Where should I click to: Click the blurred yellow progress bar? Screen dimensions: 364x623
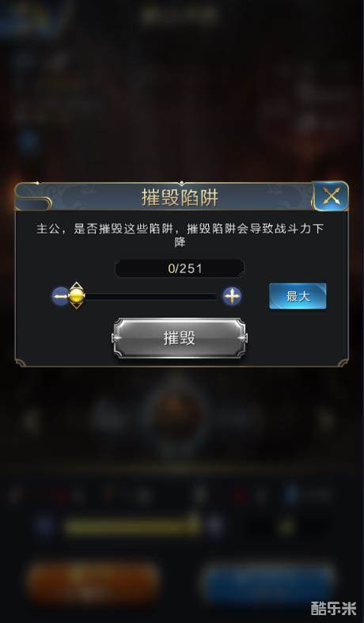pos(132,526)
